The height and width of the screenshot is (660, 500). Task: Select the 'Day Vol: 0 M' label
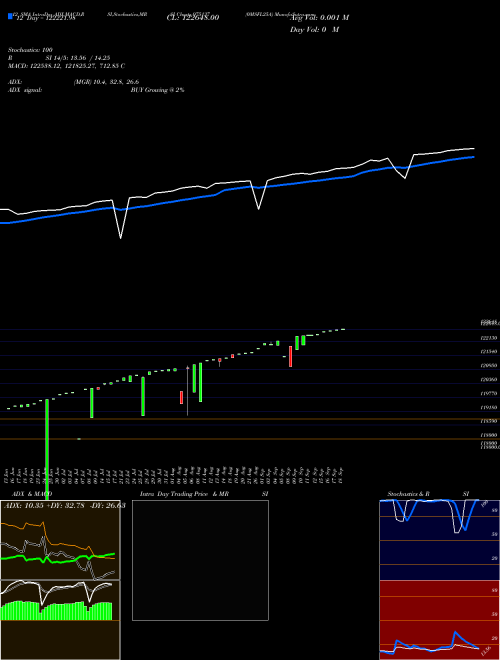pyautogui.click(x=314, y=30)
